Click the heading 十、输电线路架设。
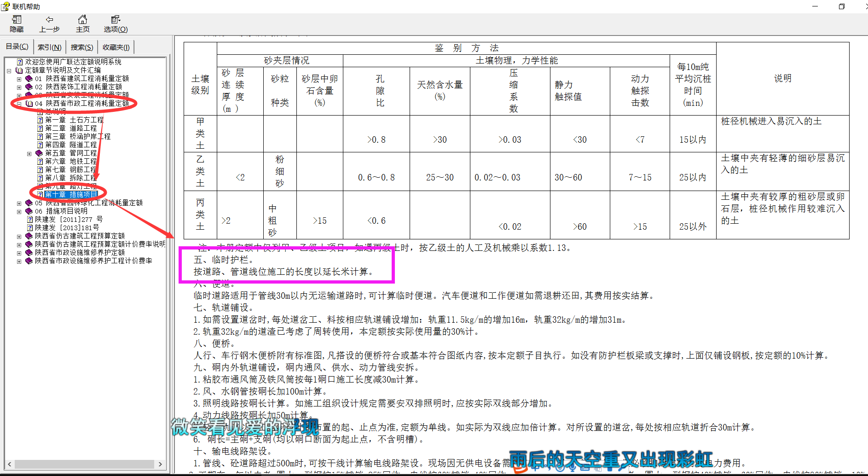The image size is (868, 476). (x=233, y=451)
